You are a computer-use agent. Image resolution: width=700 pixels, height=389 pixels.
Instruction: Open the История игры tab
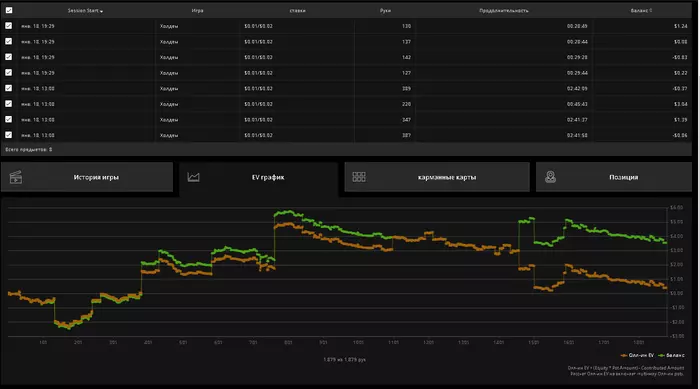click(87, 177)
